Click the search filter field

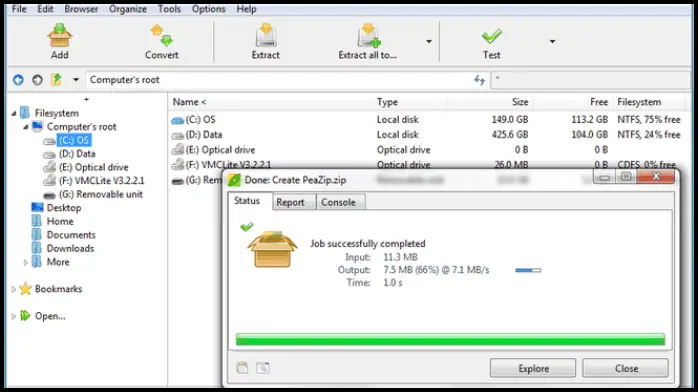point(590,80)
